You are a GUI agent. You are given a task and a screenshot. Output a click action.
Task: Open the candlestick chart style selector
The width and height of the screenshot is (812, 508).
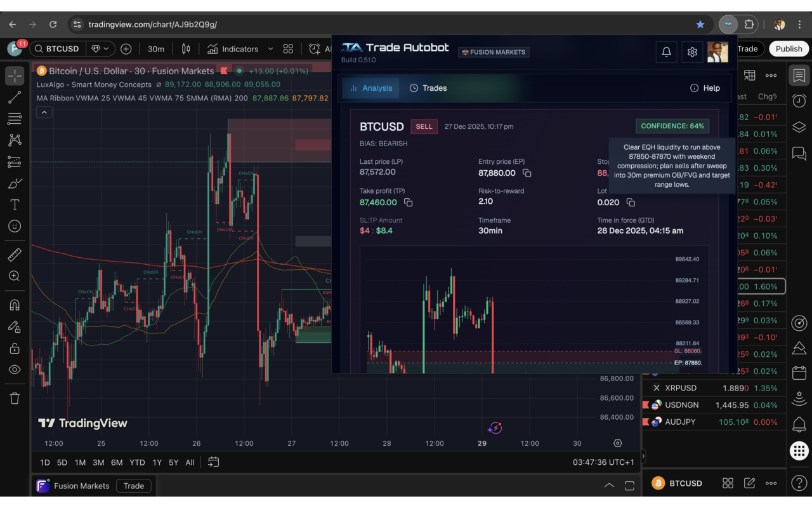point(186,49)
